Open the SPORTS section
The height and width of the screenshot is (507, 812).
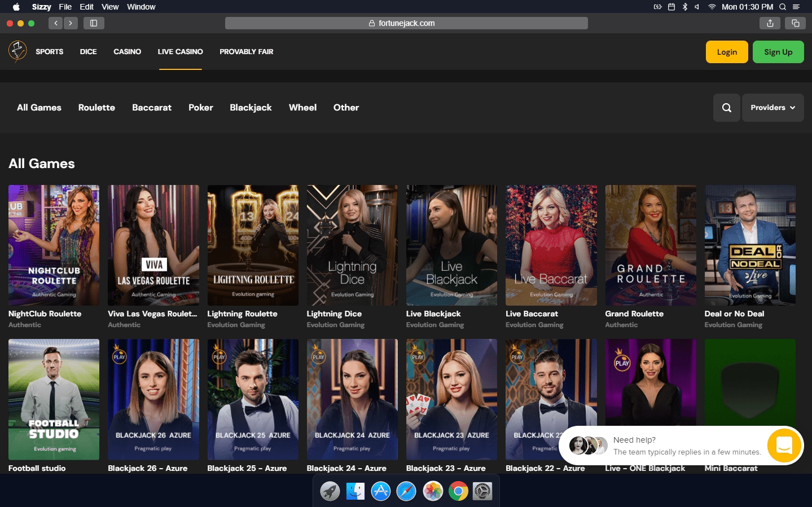pos(50,51)
